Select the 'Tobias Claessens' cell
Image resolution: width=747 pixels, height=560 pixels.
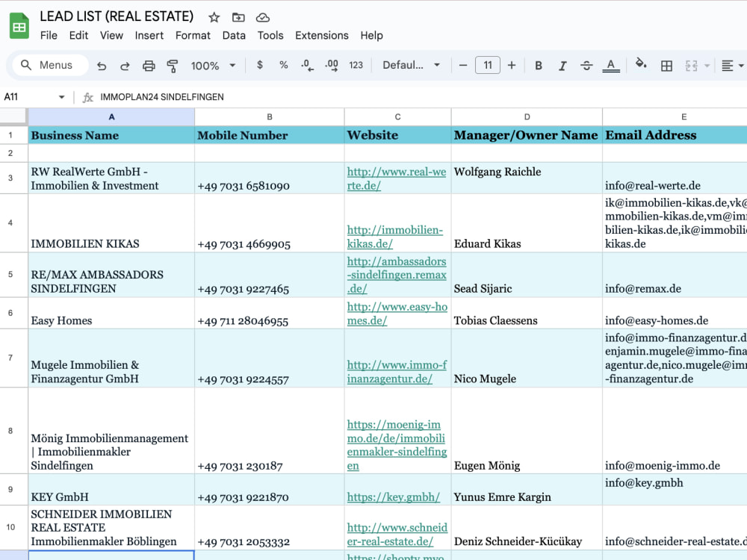(x=527, y=314)
